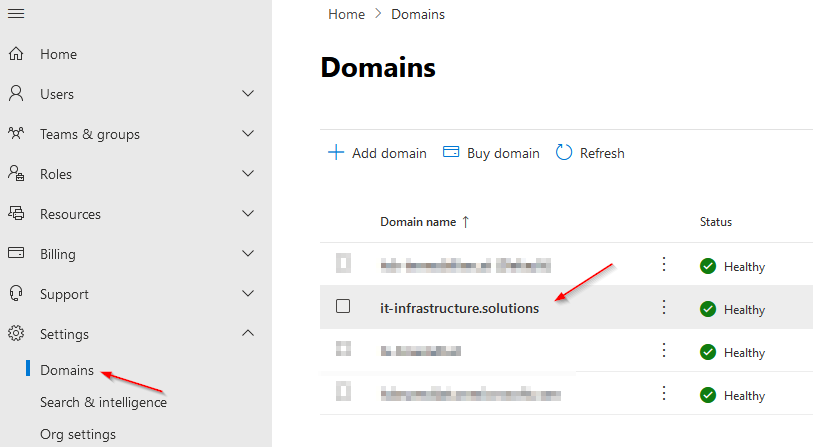This screenshot has width=813, height=447.
Task: Open the hamburger navigation menu
Action: [x=16, y=13]
